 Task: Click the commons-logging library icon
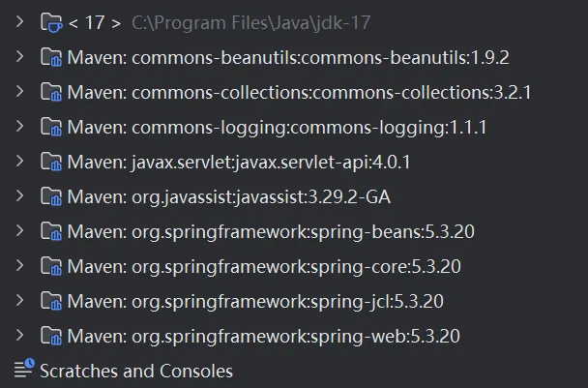coord(51,128)
